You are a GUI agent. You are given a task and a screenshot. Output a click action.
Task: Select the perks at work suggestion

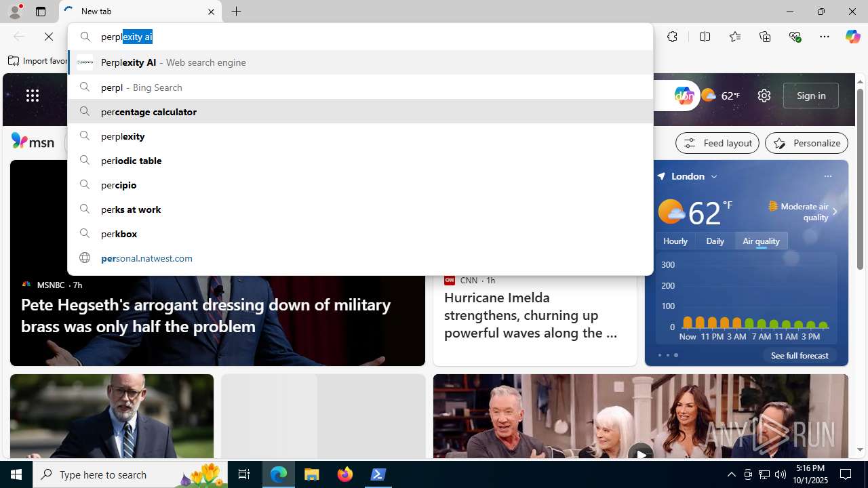point(360,209)
